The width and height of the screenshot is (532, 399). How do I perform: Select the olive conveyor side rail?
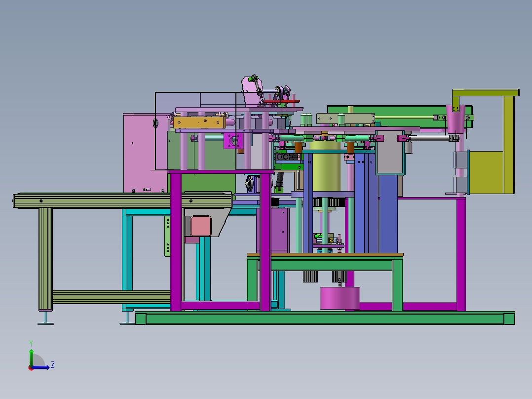tap(122, 200)
